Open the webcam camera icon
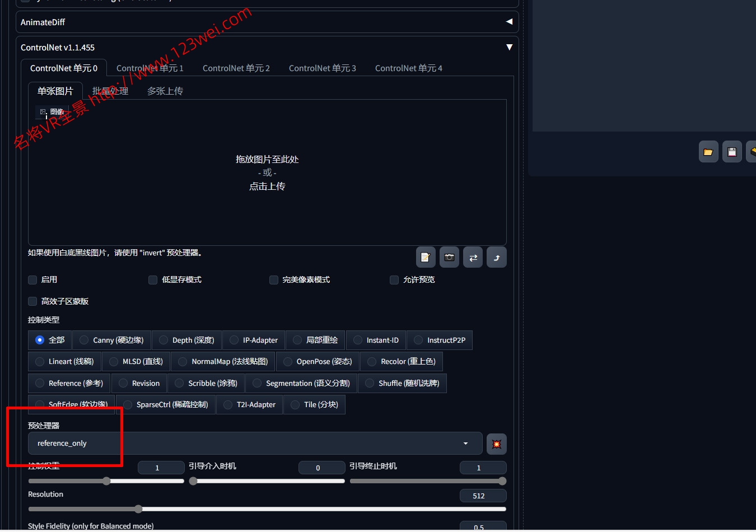 [449, 258]
